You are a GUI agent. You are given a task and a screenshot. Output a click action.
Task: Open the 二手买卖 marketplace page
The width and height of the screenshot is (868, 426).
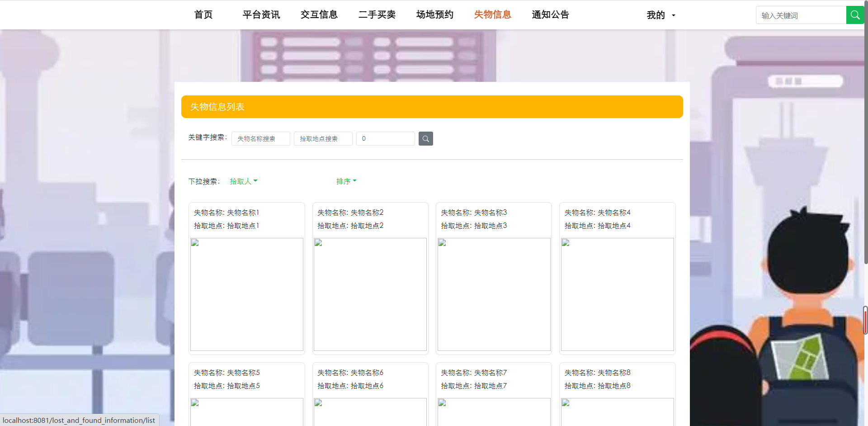[377, 14]
